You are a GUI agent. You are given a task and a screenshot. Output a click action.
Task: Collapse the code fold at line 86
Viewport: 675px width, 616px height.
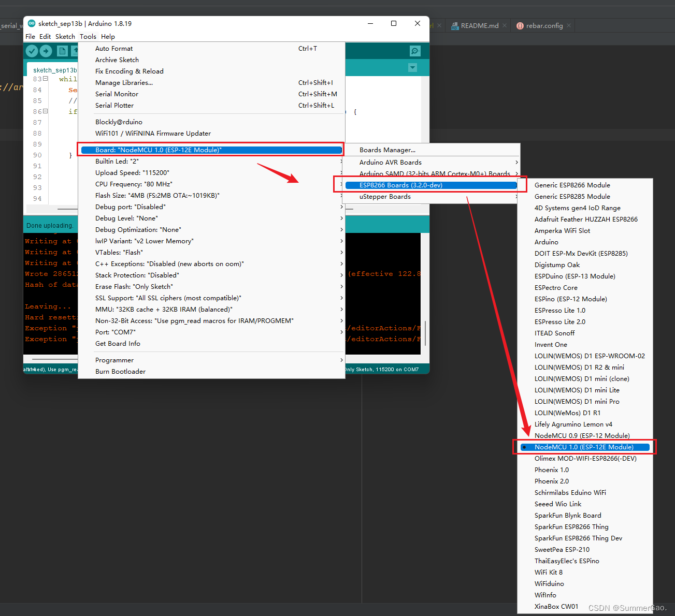pos(46,111)
